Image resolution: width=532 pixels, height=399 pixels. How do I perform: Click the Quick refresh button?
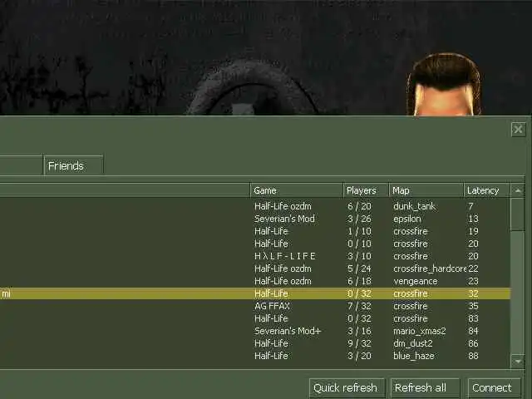[x=347, y=388]
